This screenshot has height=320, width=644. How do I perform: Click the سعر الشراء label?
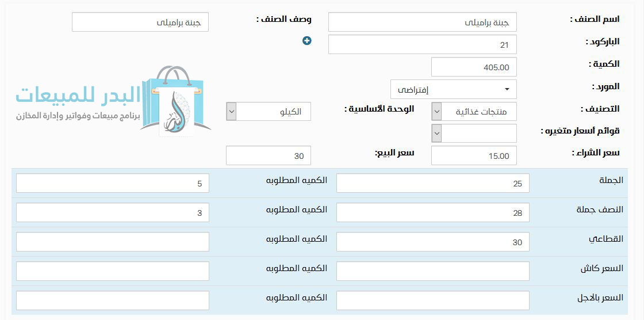point(596,153)
